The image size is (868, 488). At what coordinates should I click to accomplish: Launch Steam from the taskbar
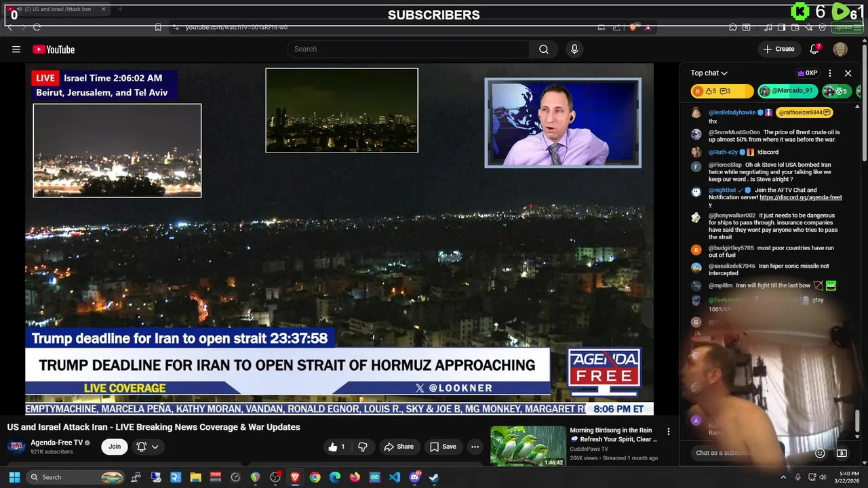pyautogui.click(x=434, y=477)
